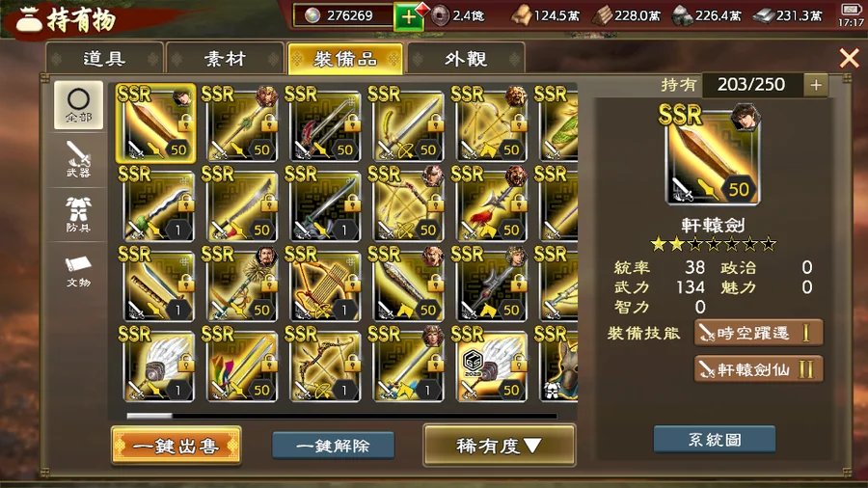Image resolution: width=868 pixels, height=488 pixels.
Task: Open the 軒轅劍仙 equipment skill
Action: tap(758, 369)
